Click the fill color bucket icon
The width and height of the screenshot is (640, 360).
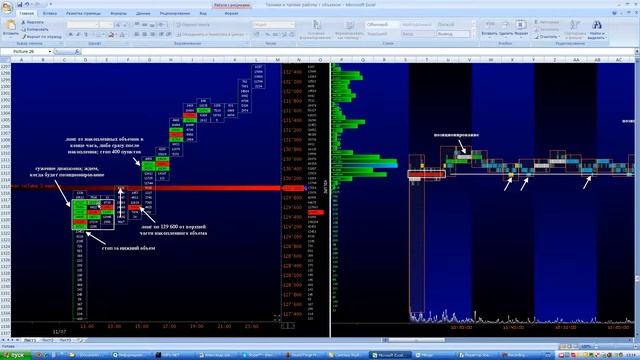111,35
